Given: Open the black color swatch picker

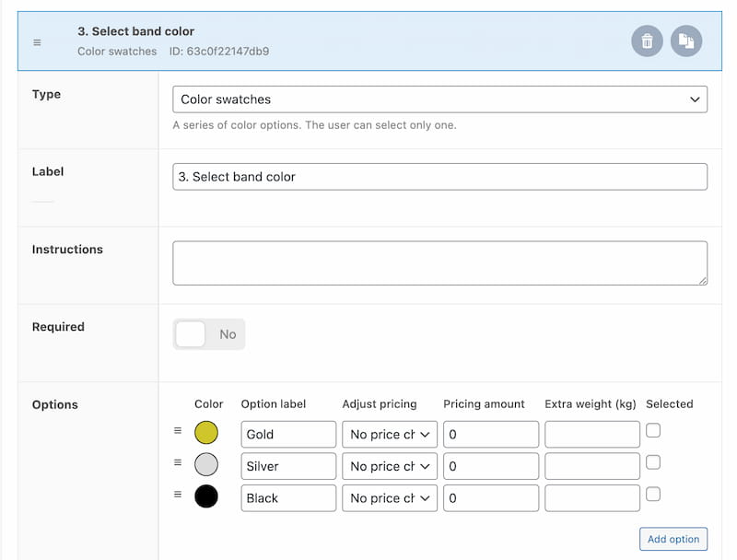Looking at the screenshot, I should pos(206,496).
